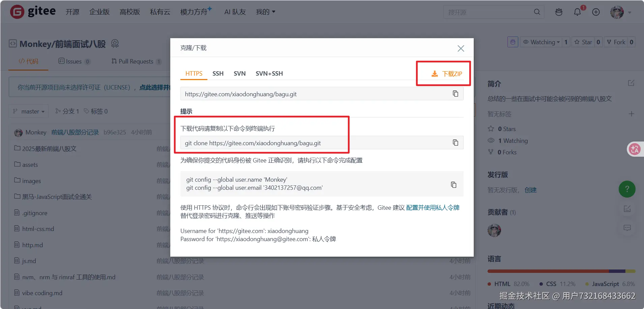Copy the git config commands

(453, 184)
